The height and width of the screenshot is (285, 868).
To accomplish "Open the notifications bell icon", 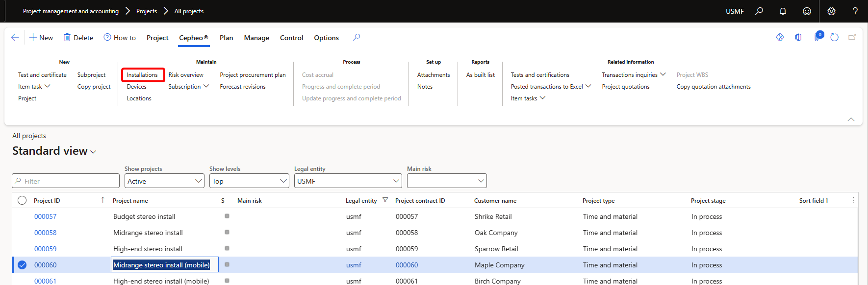I will click(783, 11).
